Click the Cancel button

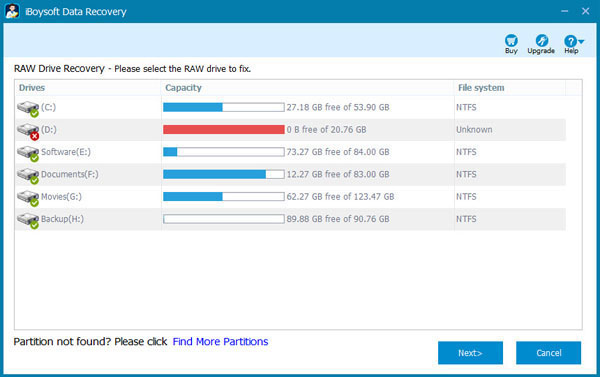pyautogui.click(x=548, y=353)
